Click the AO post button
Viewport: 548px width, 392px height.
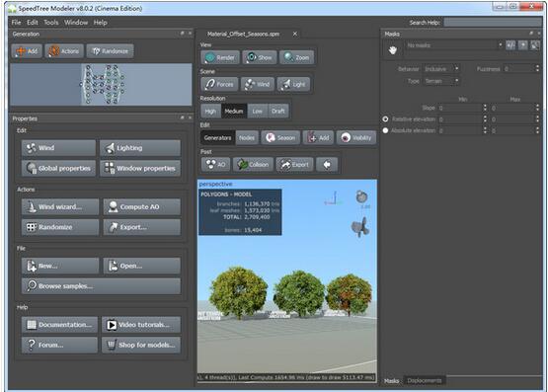click(215, 165)
